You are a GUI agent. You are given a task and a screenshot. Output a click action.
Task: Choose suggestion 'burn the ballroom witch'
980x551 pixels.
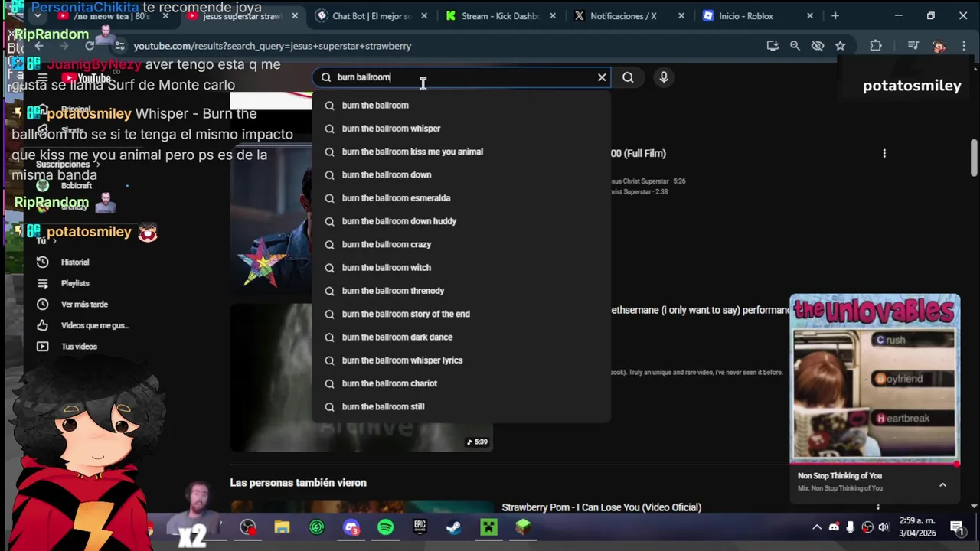[461, 268]
